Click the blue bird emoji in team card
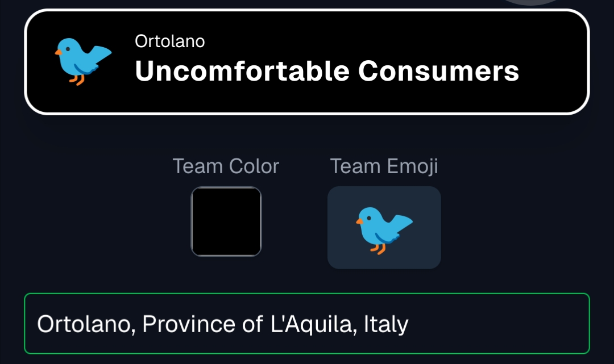This screenshot has height=364, width=614. pyautogui.click(x=83, y=61)
